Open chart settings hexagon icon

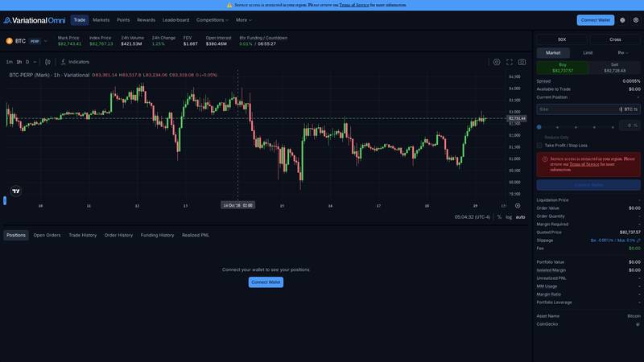(497, 62)
